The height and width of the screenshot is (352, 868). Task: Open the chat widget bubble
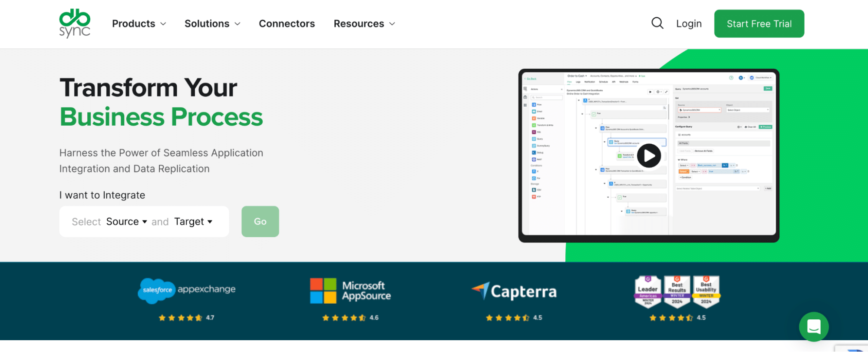[x=814, y=327]
